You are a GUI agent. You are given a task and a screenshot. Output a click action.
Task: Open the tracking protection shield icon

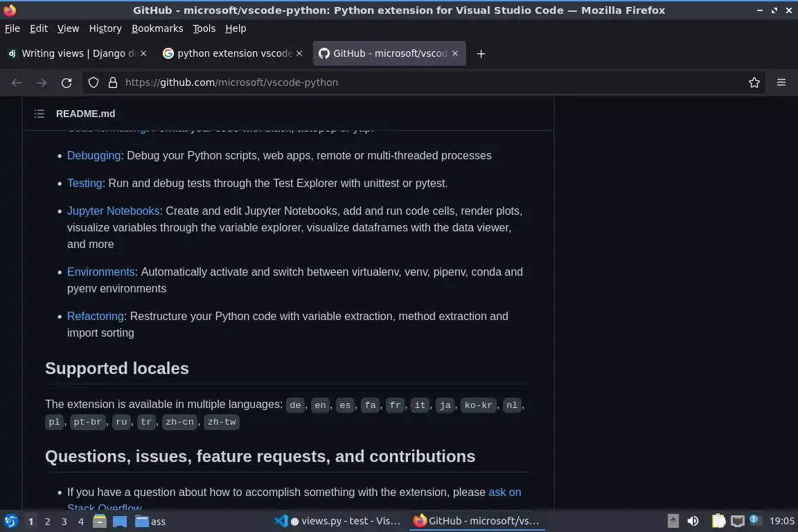click(x=93, y=82)
